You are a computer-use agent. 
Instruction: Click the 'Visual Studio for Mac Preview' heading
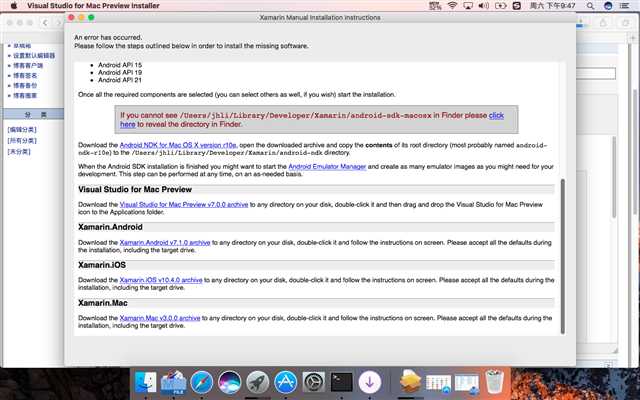(x=135, y=189)
